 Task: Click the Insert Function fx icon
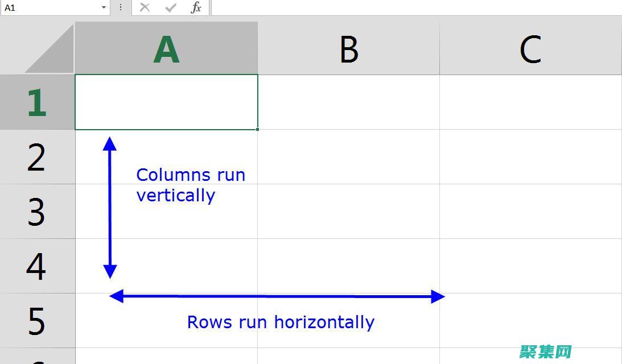coord(196,7)
